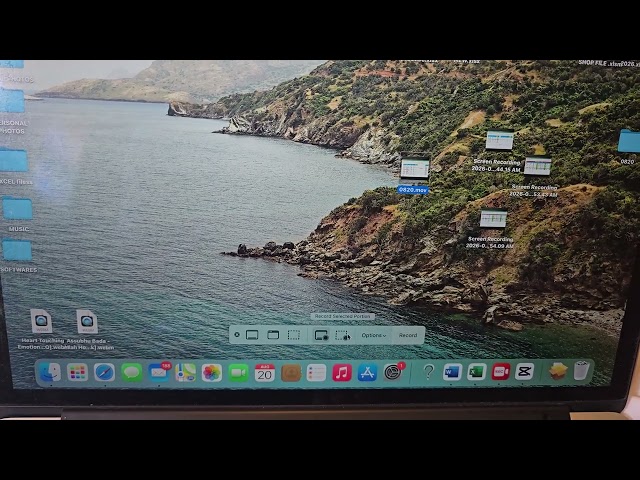The image size is (640, 480).
Task: Open the Music app from the Dock
Action: click(x=342, y=373)
